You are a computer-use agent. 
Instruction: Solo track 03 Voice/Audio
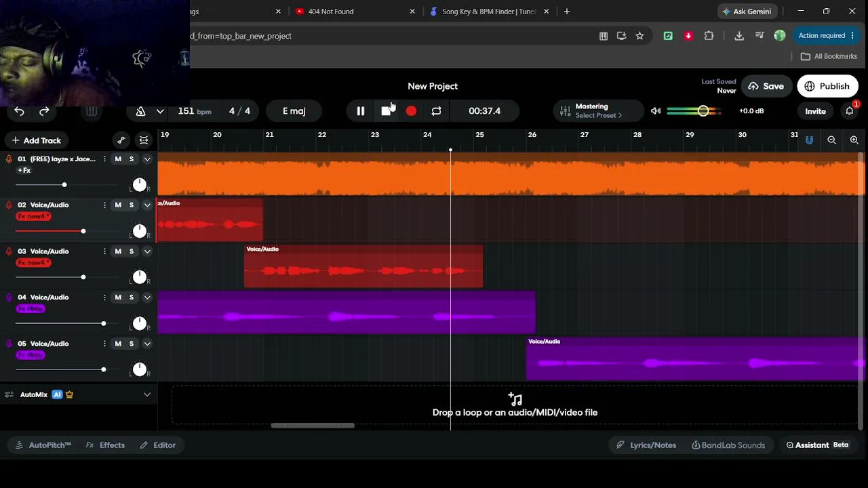click(132, 251)
